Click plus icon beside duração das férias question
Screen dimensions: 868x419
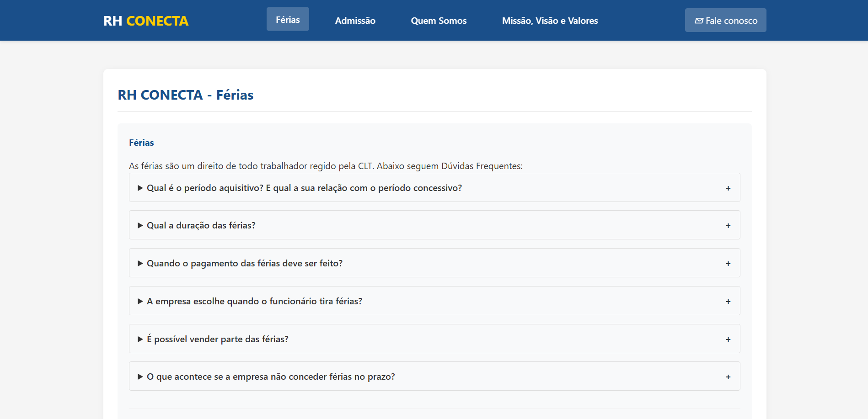[728, 226]
